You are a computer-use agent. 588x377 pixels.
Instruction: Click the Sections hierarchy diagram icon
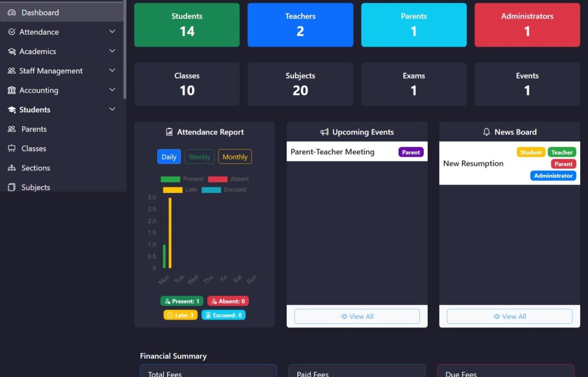pyautogui.click(x=12, y=168)
